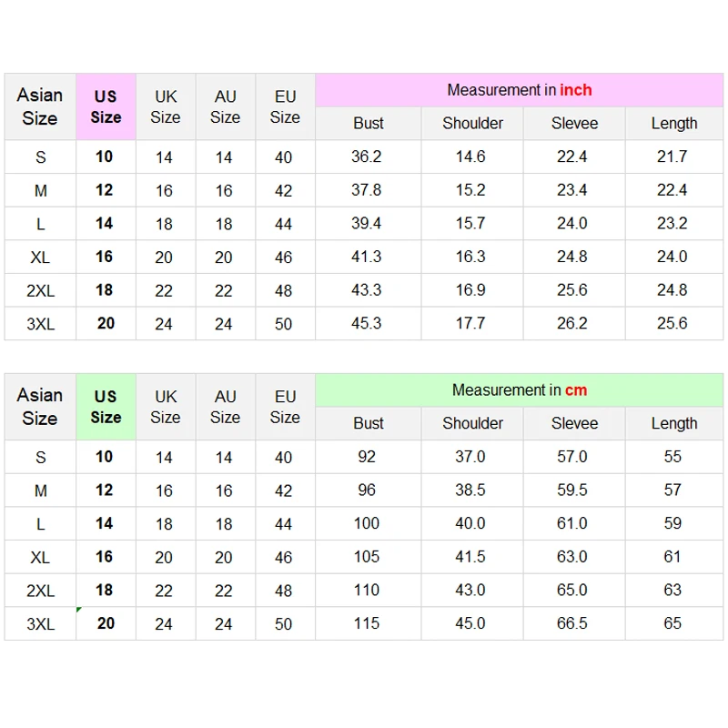Image resolution: width=728 pixels, height=728 pixels.
Task: Click the 59.5 sleeve value
Action: [x=572, y=490]
